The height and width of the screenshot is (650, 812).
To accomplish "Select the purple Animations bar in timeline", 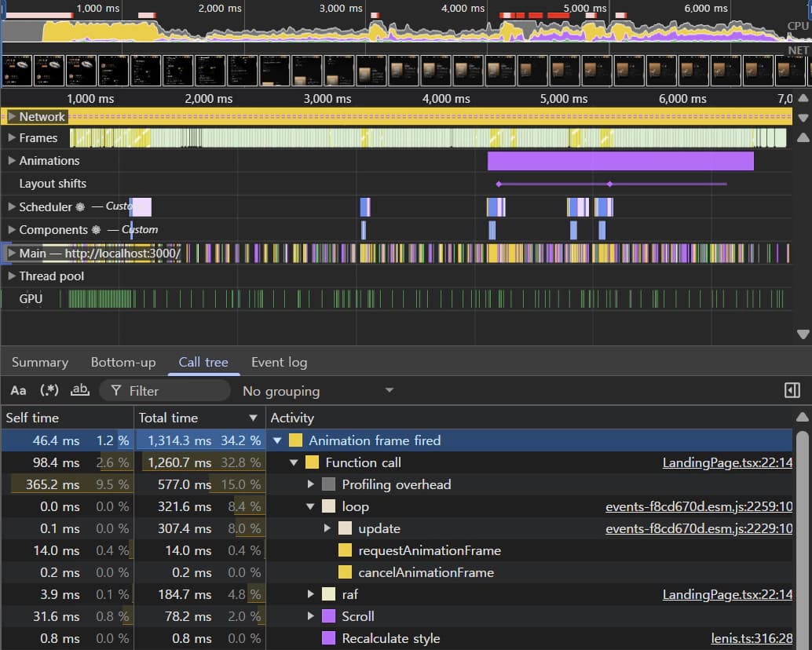I will tap(620, 161).
